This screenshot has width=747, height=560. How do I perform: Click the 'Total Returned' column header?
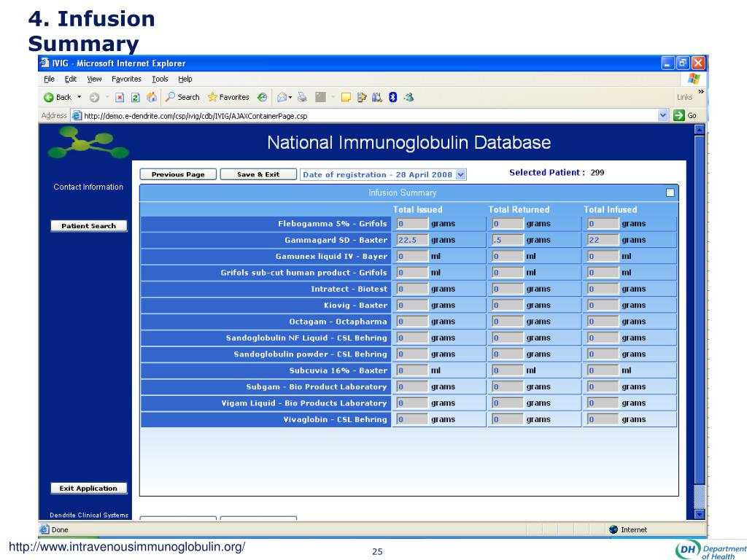click(x=519, y=209)
